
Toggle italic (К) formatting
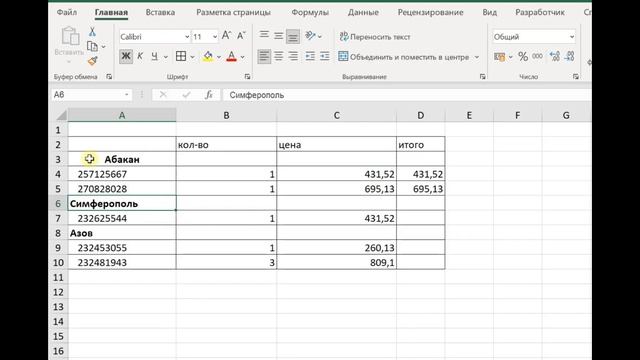pos(140,56)
